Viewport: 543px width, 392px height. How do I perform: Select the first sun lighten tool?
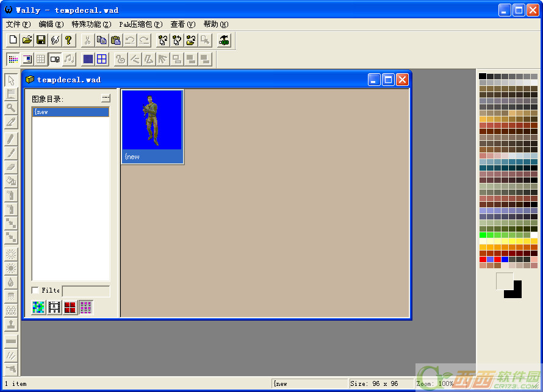point(11,254)
